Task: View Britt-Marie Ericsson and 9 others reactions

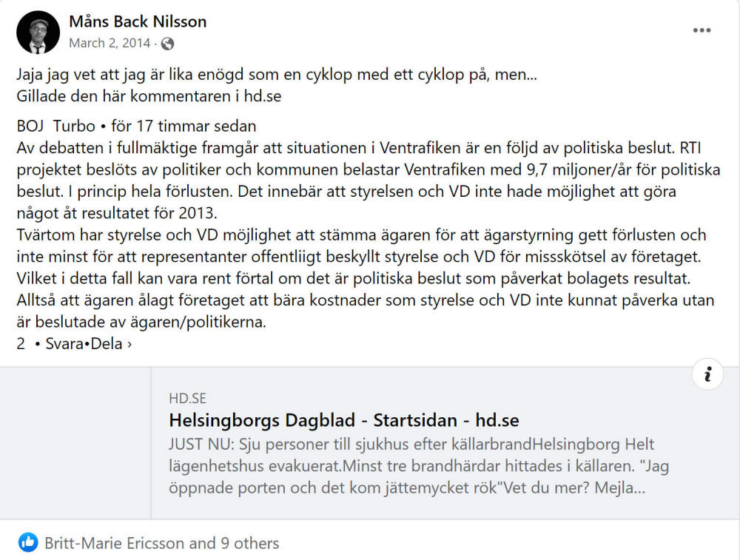Action: tap(162, 543)
